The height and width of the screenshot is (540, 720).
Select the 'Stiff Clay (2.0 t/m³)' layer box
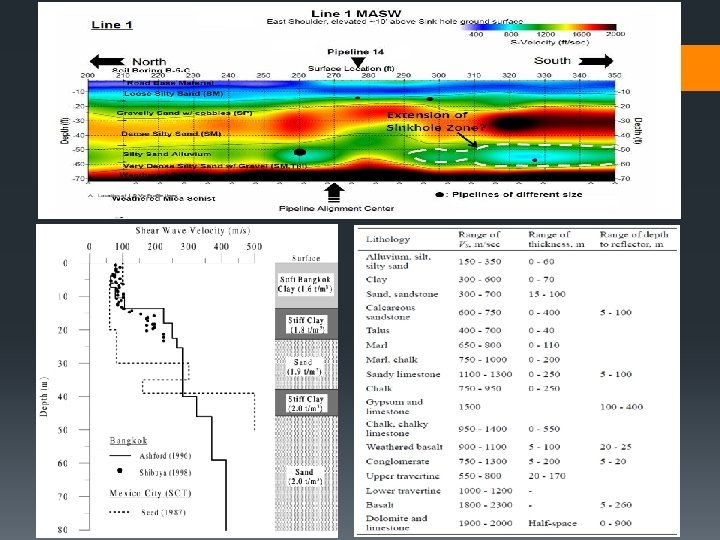click(306, 403)
